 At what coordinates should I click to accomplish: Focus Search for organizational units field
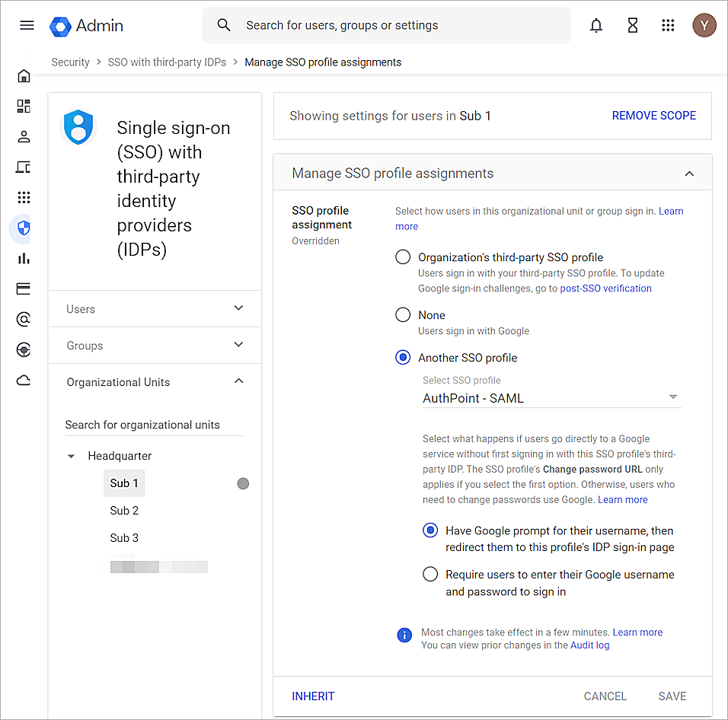[154, 425]
